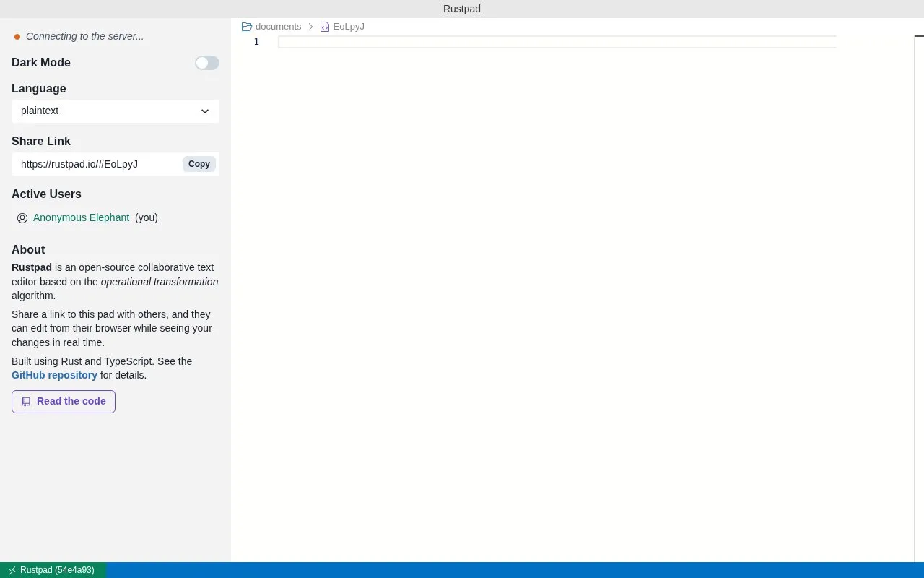Open the plaintext language dropdown

(x=115, y=111)
